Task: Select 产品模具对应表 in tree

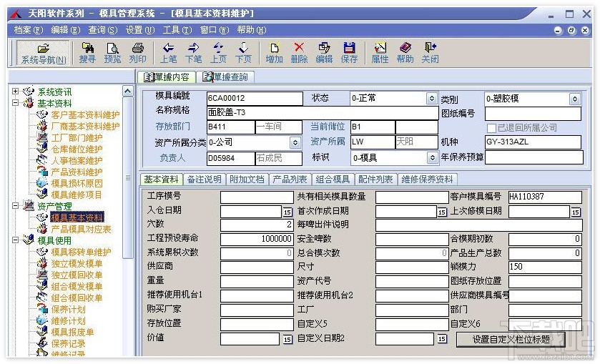Action: click(x=81, y=229)
